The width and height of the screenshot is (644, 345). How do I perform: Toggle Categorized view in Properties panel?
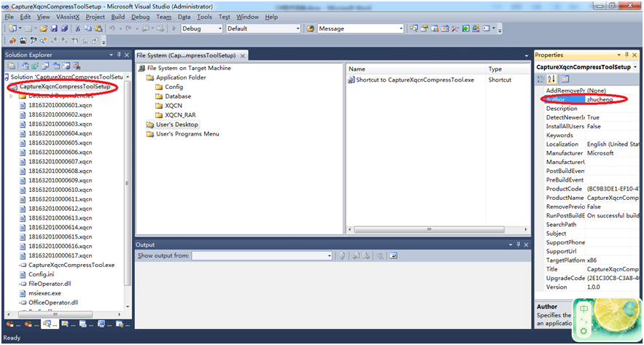tap(540, 79)
